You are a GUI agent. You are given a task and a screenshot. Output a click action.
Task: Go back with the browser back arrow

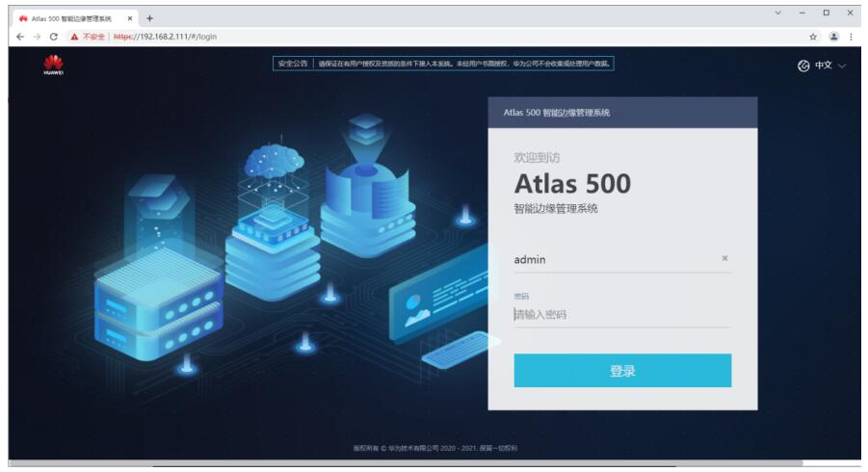(x=20, y=37)
